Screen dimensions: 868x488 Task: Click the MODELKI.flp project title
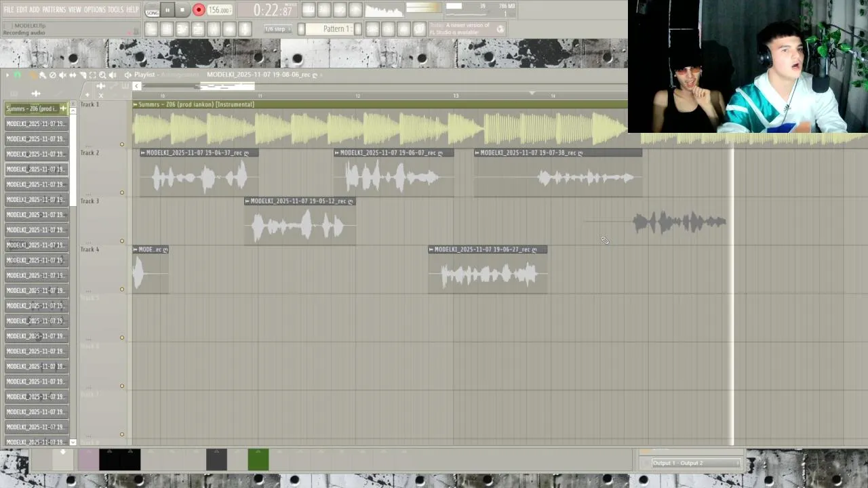coord(30,25)
